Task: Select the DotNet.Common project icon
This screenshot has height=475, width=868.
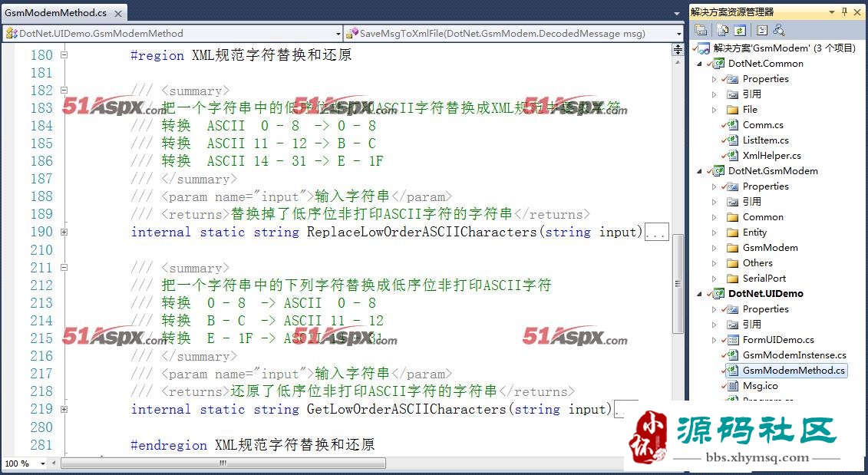Action: coord(718,63)
